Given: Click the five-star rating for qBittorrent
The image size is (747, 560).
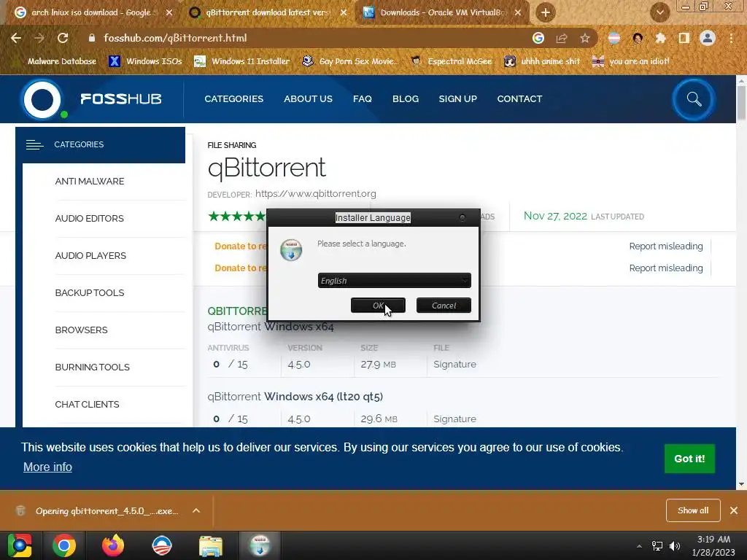Looking at the screenshot, I should tap(237, 216).
